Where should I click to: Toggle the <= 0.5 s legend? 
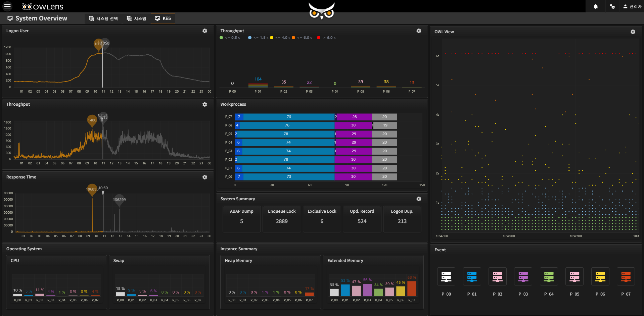pos(230,38)
